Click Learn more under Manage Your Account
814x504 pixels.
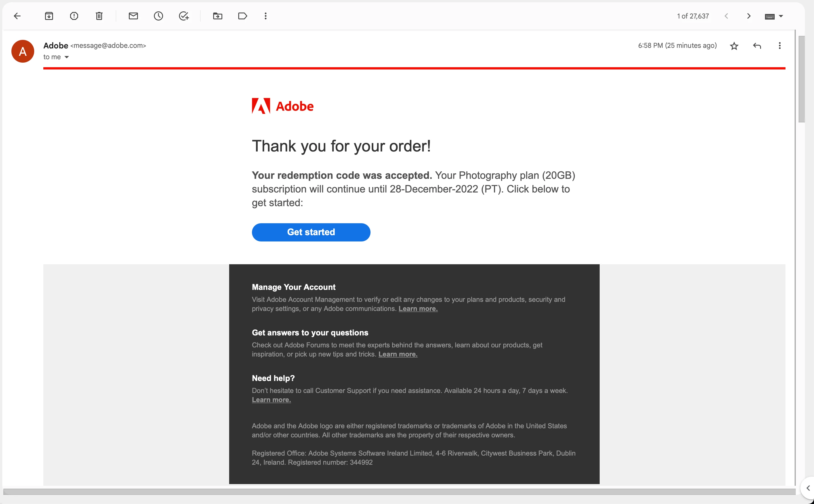[x=418, y=309]
